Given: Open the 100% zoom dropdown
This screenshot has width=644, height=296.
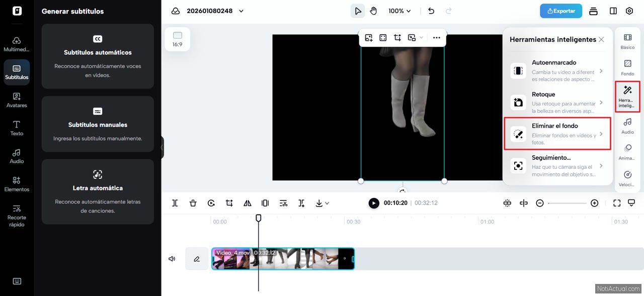Looking at the screenshot, I should pyautogui.click(x=399, y=11).
